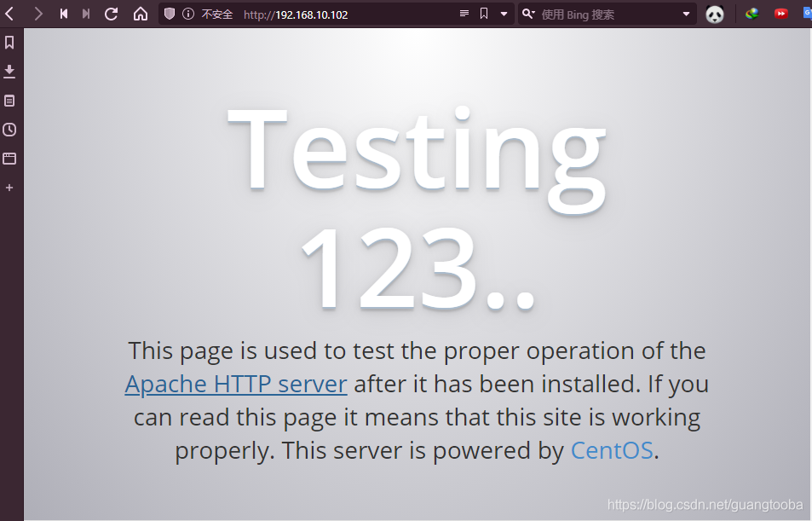This screenshot has height=521, width=812.
Task: Click the address bar URL 192.168.10.102
Action: pyautogui.click(x=311, y=15)
